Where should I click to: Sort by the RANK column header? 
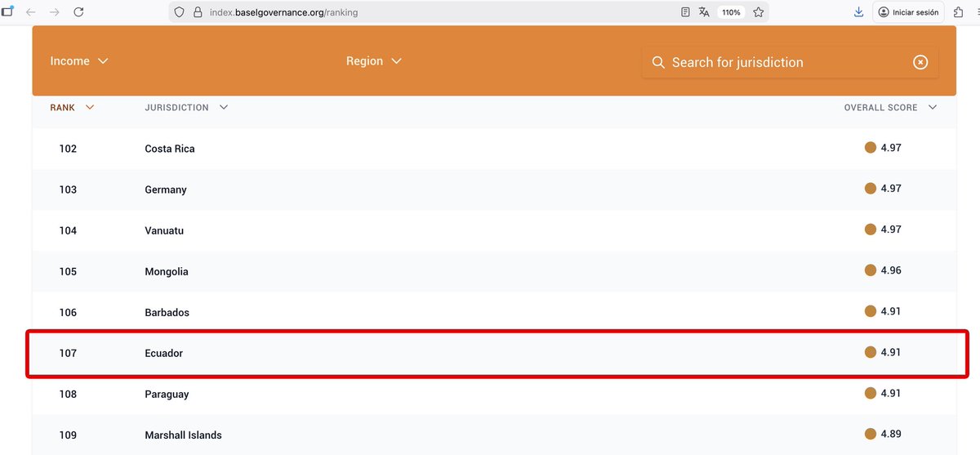73,108
